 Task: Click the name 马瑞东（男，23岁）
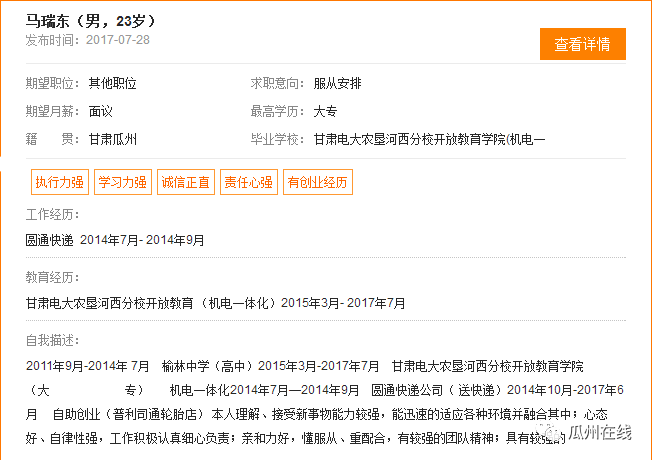tap(91, 21)
